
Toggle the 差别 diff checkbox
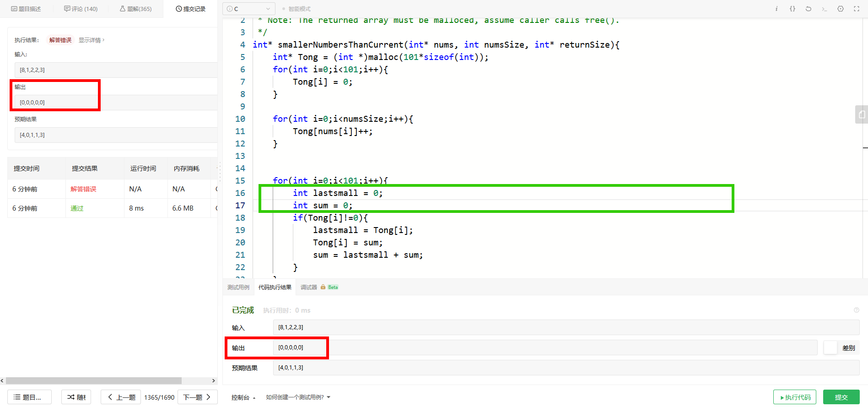pyautogui.click(x=830, y=347)
